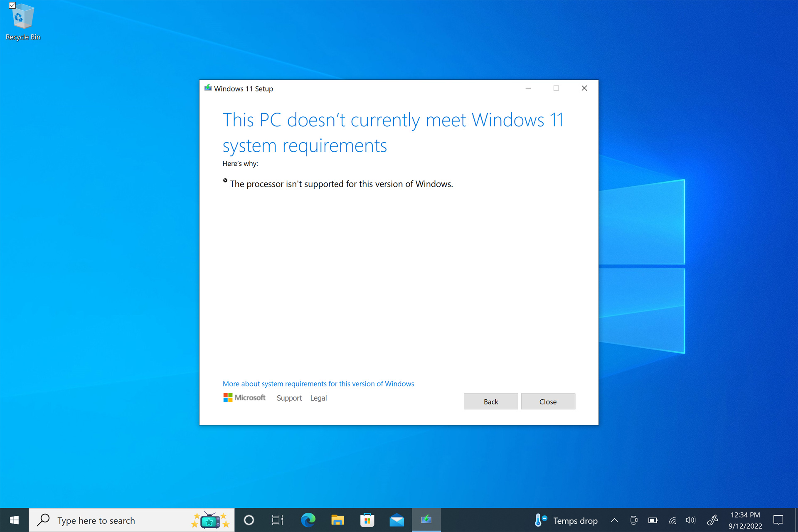
Task: Open Cortana from the taskbar
Action: point(249,520)
